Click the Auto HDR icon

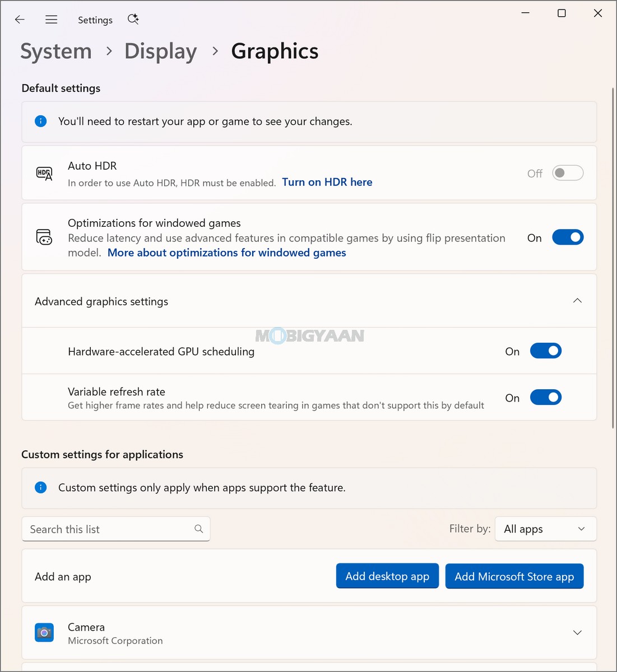[44, 173]
